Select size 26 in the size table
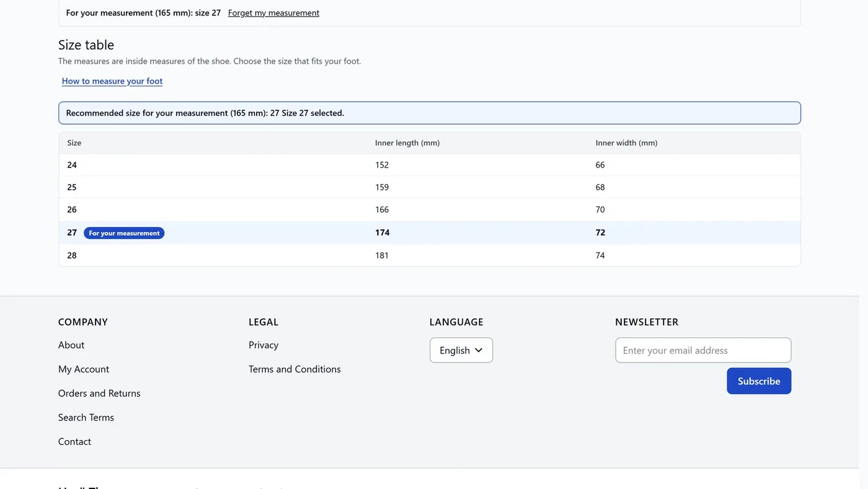 point(430,210)
